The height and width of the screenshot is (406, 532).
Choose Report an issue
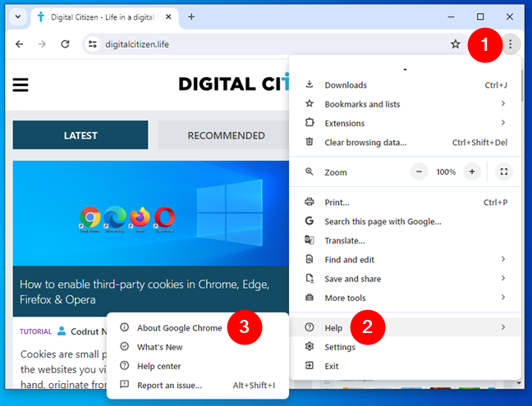(x=198, y=385)
